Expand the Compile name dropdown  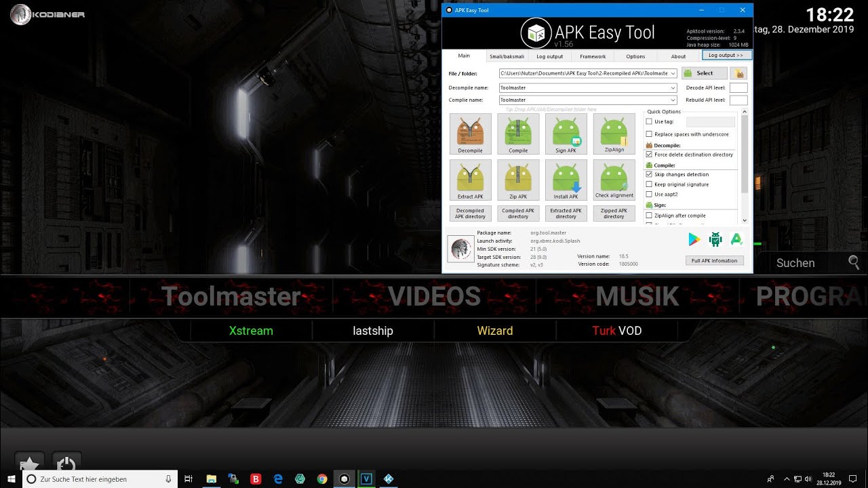coord(673,100)
